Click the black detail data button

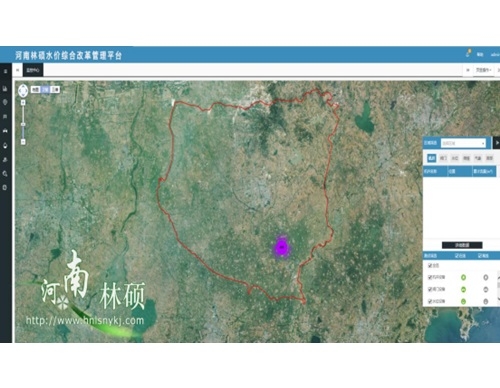tap(462, 245)
